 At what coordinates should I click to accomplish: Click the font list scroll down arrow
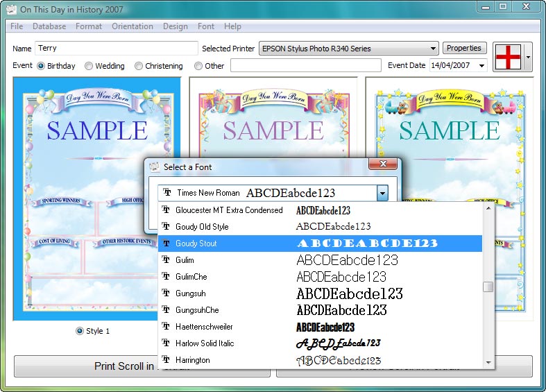488,362
